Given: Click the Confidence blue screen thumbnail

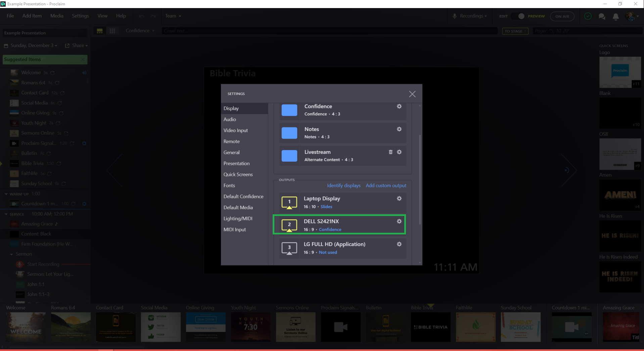Looking at the screenshot, I should tap(289, 110).
